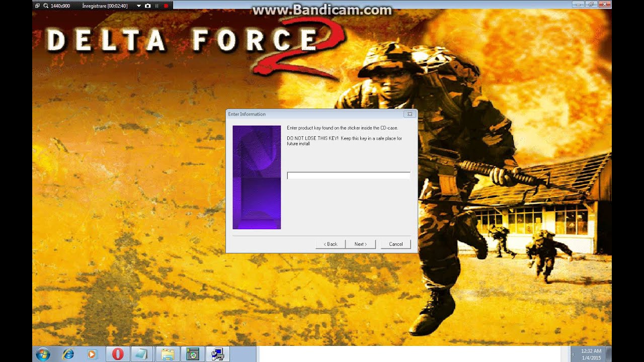Click the product key input field
The image size is (644, 362).
click(x=349, y=175)
